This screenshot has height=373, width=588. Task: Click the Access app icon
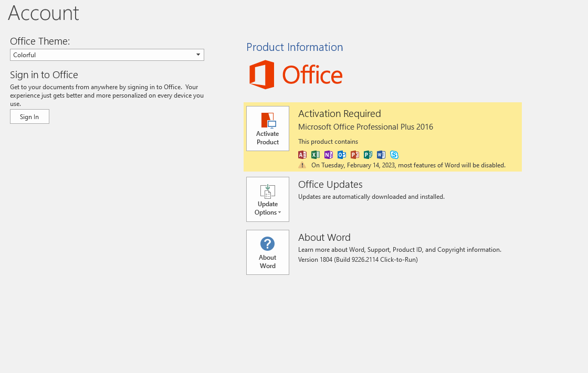(302, 154)
